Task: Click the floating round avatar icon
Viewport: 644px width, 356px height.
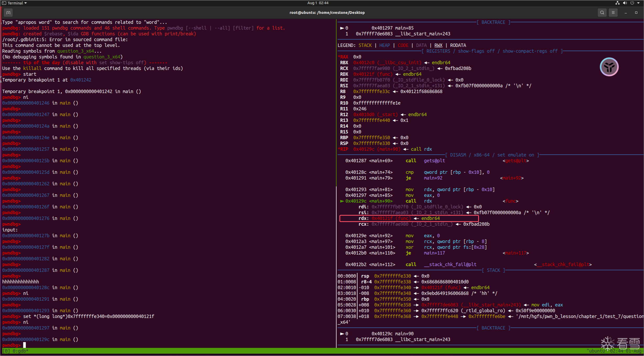Action: tap(609, 67)
